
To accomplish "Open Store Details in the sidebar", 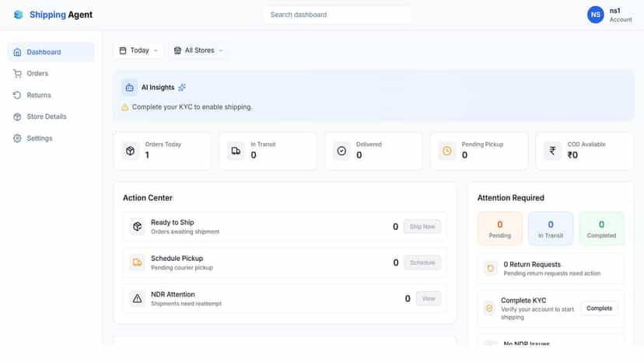I will 51,117.
